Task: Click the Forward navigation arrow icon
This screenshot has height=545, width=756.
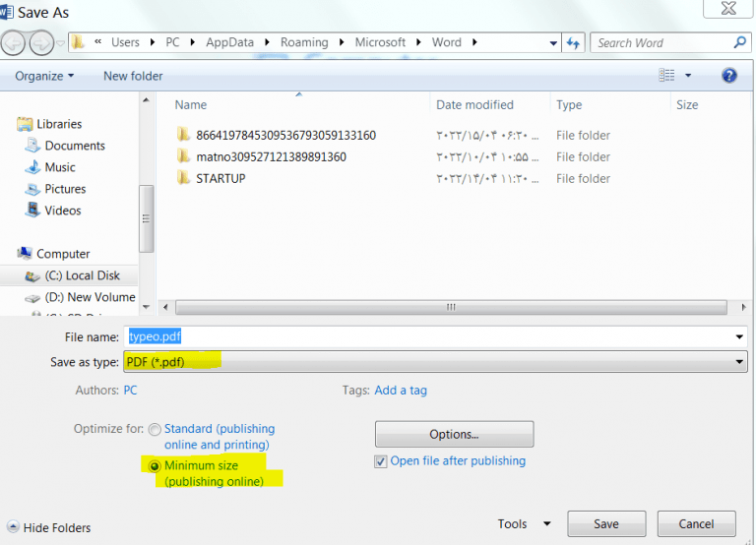Action: pos(41,43)
